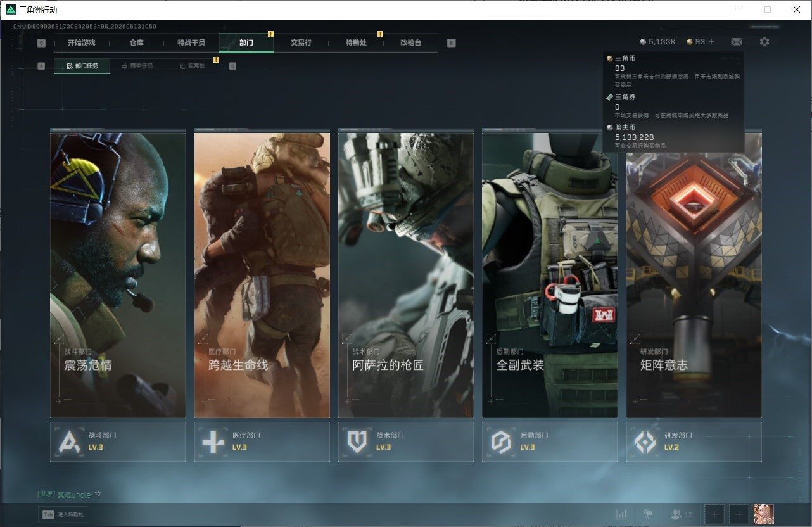Viewport: 812px width, 527px height.
Task: Open the friends list icon showing 12
Action: click(682, 515)
